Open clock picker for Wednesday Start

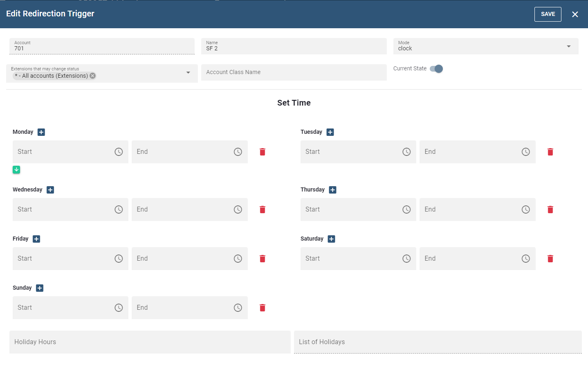(x=119, y=210)
